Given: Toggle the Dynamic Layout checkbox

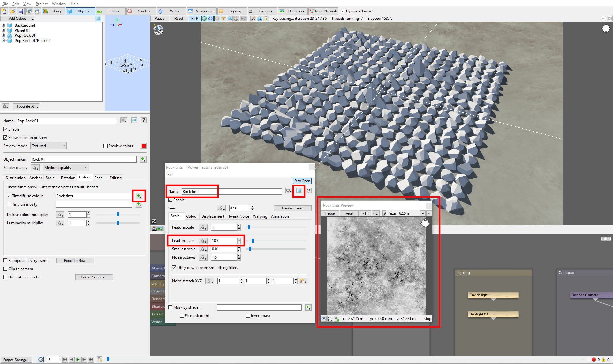Looking at the screenshot, I should pyautogui.click(x=343, y=11).
